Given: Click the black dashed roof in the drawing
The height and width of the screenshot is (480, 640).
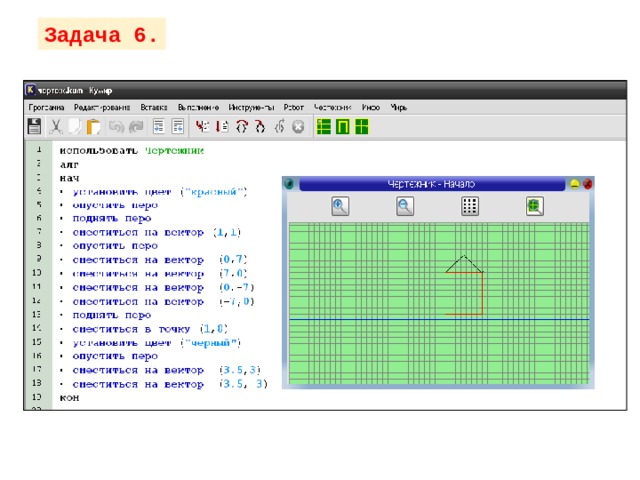Looking at the screenshot, I should tap(464, 264).
